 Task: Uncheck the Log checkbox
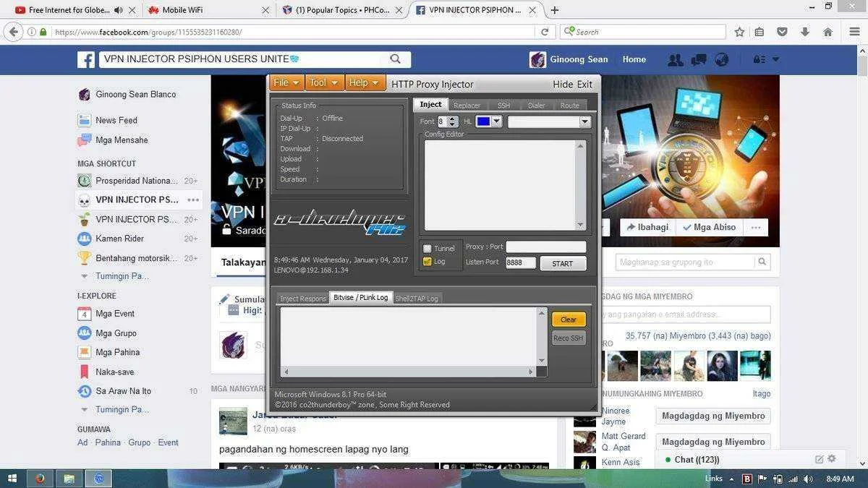427,261
